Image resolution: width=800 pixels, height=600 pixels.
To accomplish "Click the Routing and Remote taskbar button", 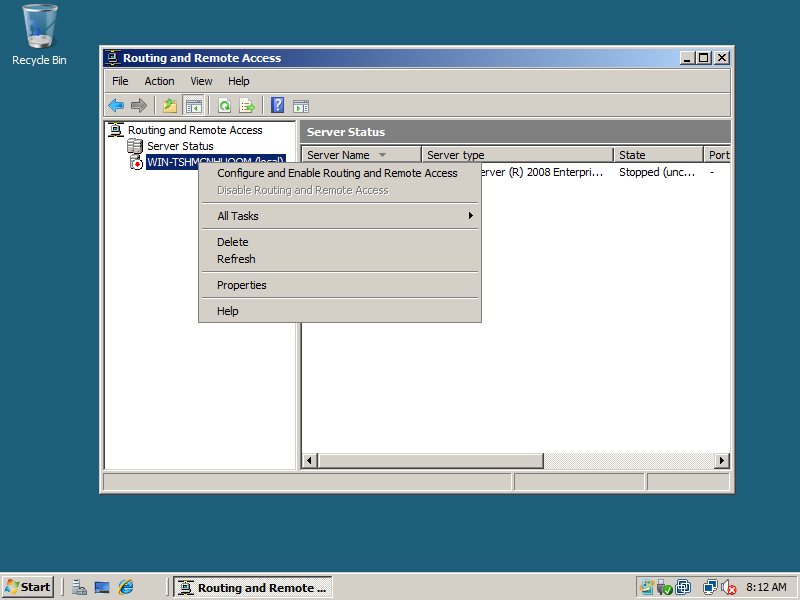I will (253, 587).
